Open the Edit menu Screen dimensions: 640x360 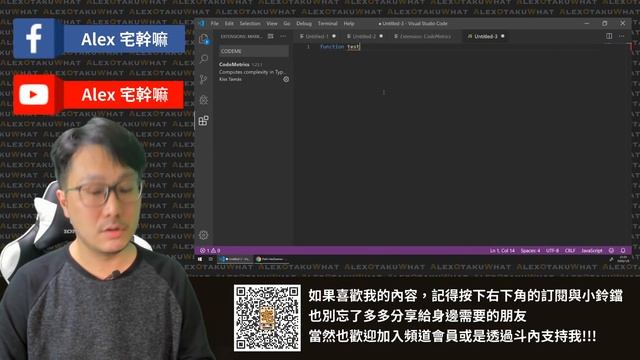point(229,24)
